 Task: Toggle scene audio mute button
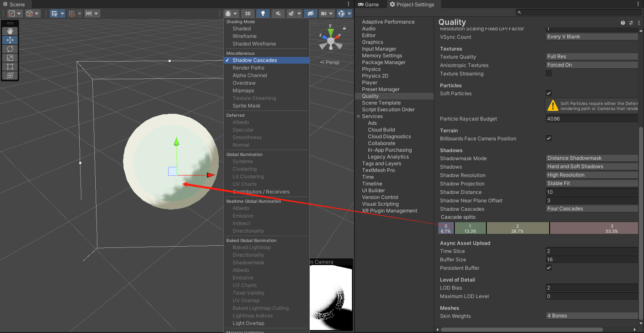tap(278, 13)
